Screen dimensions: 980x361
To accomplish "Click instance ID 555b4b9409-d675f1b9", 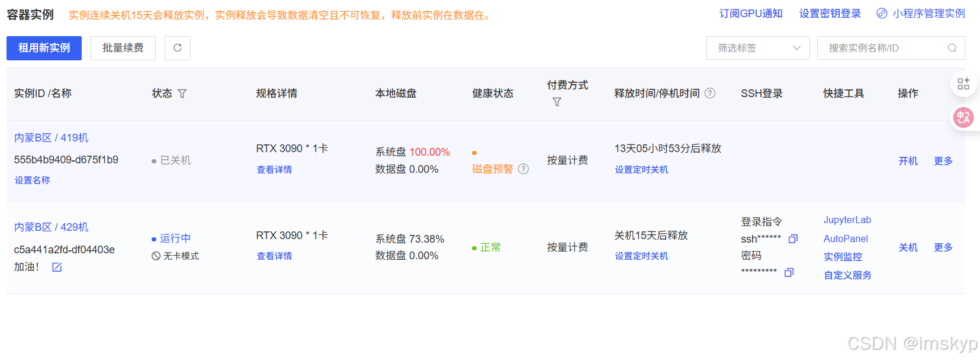I will click(x=66, y=160).
